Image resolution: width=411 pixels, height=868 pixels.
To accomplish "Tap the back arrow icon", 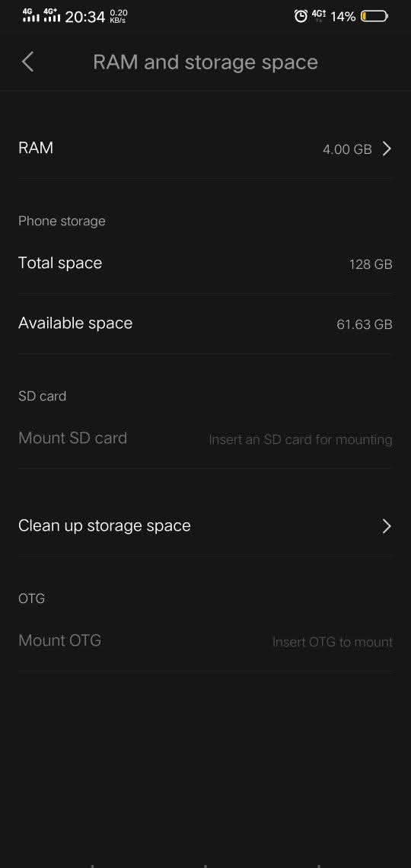I will 27,62.
